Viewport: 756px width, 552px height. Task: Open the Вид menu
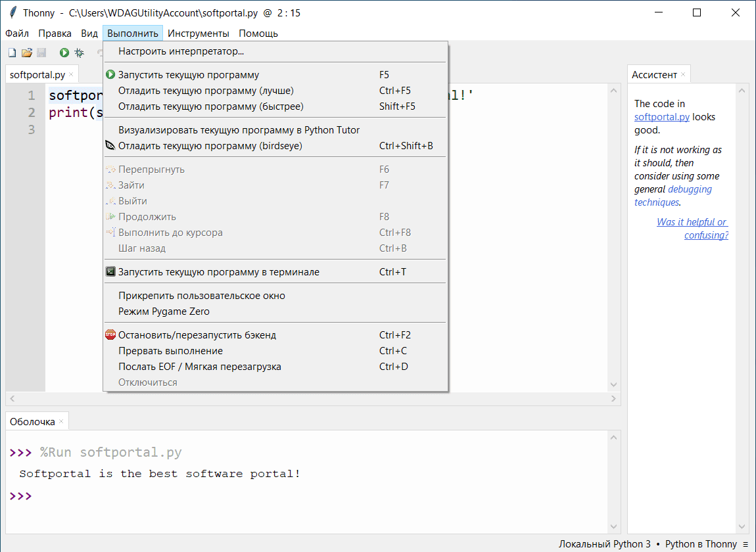click(89, 34)
